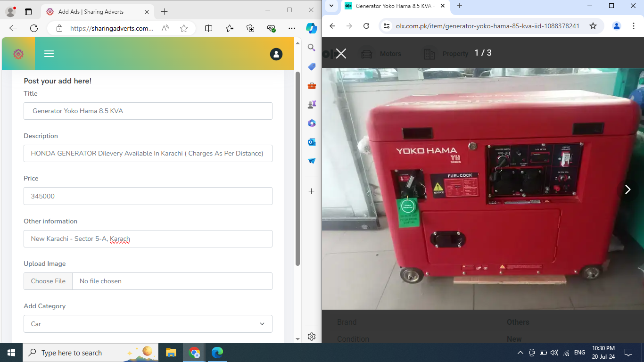Click the Price field containing 345000
This screenshot has height=362, width=644.
click(148, 196)
